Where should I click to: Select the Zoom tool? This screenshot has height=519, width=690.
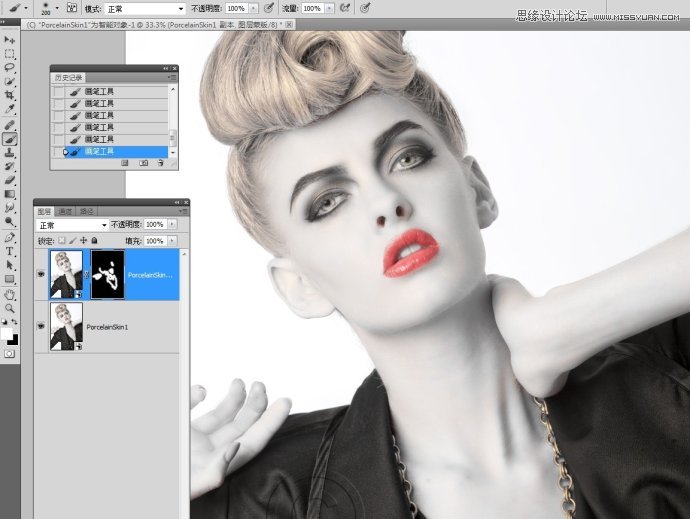10,309
